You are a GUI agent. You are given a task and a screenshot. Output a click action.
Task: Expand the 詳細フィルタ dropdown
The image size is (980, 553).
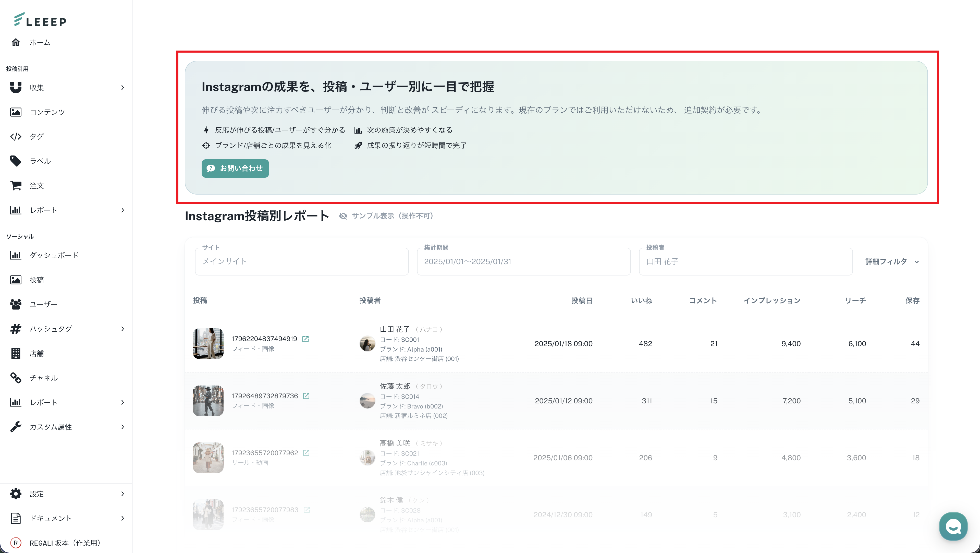[x=891, y=262]
